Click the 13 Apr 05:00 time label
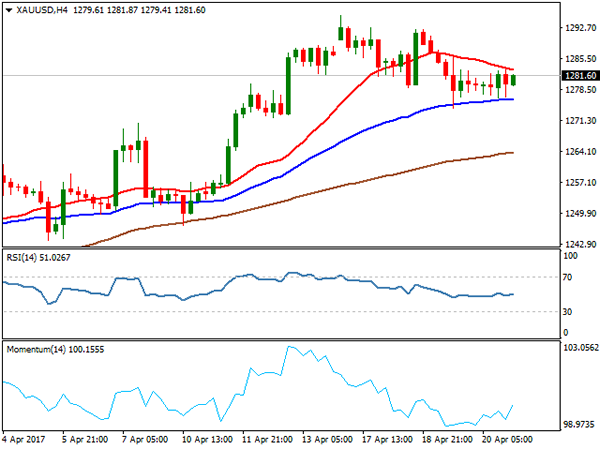The image size is (600, 450). pyautogui.click(x=328, y=439)
